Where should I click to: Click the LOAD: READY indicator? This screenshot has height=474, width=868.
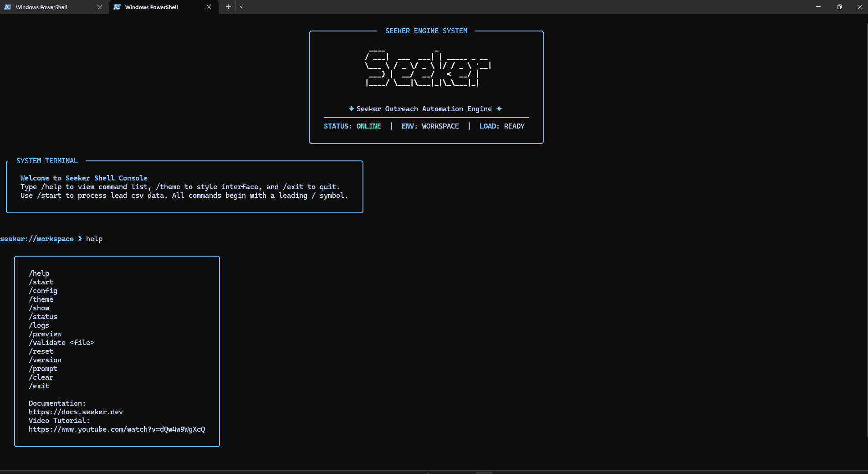(x=502, y=126)
